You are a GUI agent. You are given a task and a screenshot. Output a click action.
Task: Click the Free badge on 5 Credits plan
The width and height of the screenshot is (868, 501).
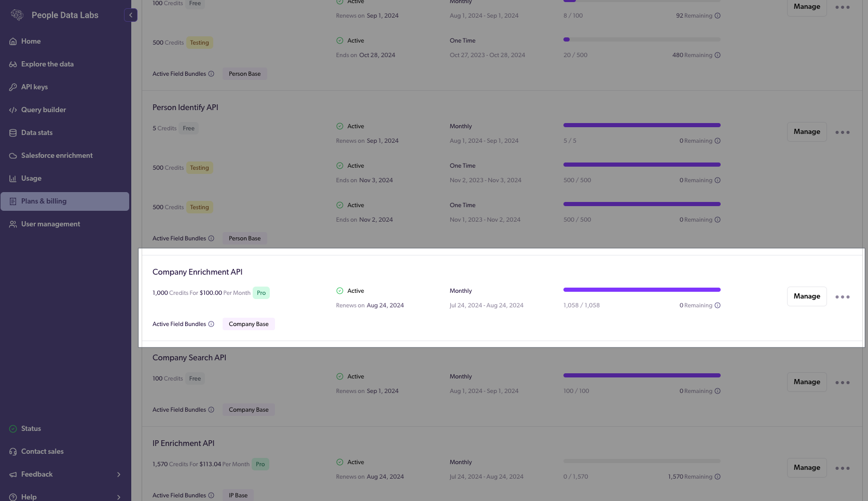tap(188, 128)
